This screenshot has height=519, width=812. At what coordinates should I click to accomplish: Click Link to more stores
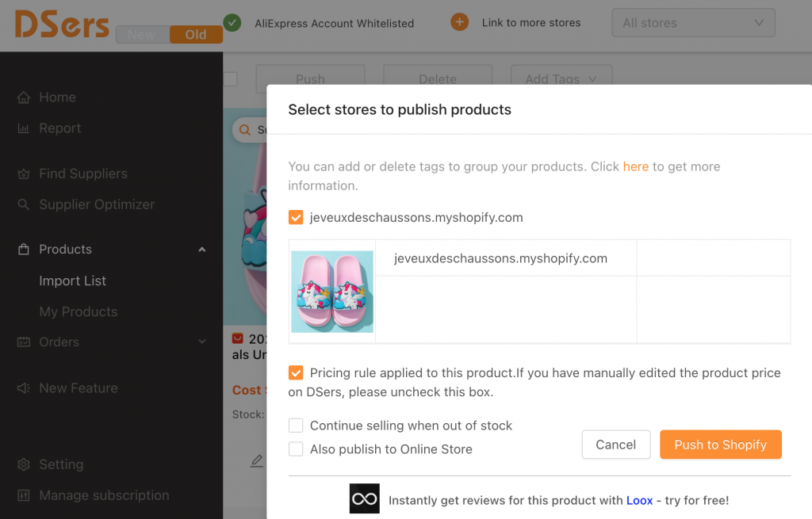(531, 23)
